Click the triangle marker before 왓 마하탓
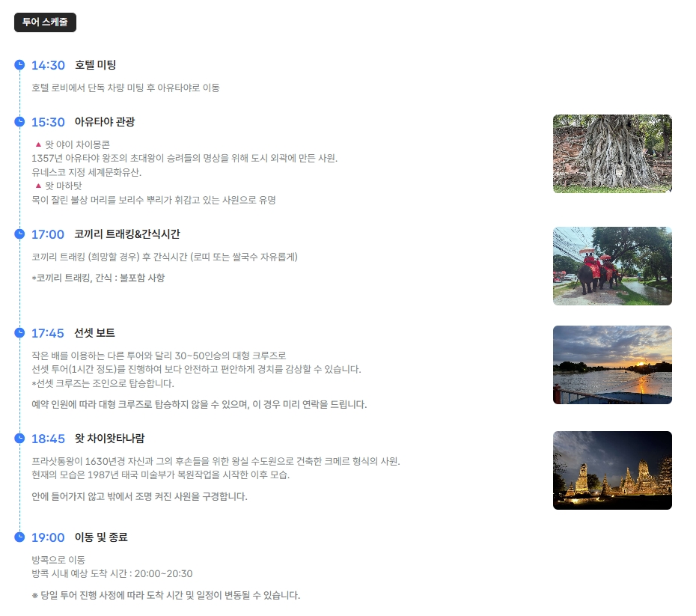Viewport: 696px width, 616px height. coord(37,185)
